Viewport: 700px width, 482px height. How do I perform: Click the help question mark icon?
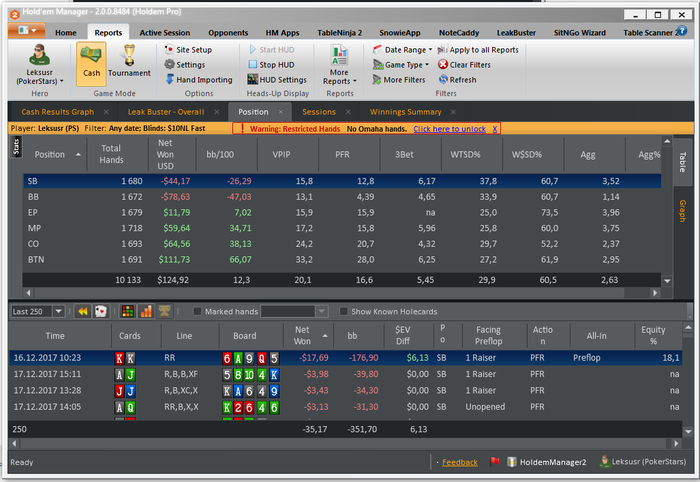click(682, 31)
